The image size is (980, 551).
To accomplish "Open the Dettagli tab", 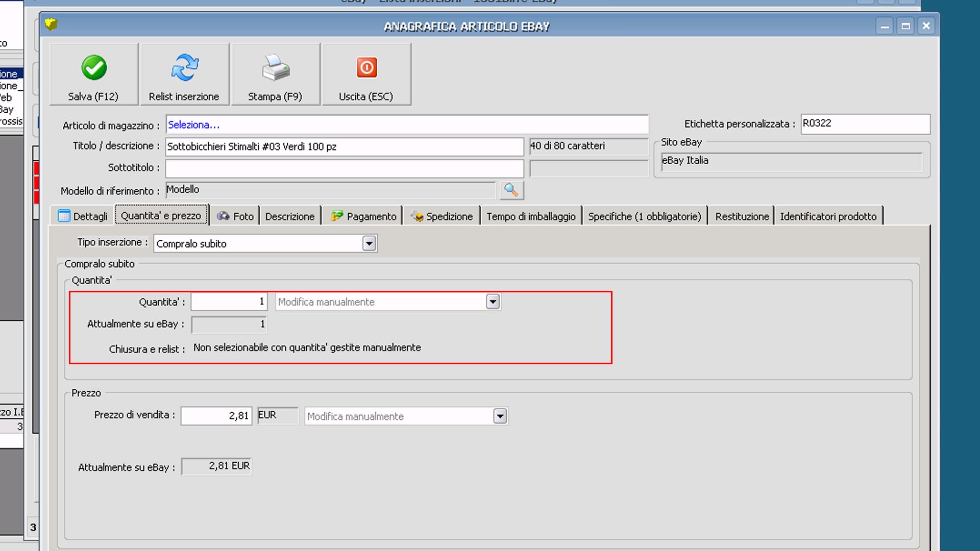I will click(83, 216).
